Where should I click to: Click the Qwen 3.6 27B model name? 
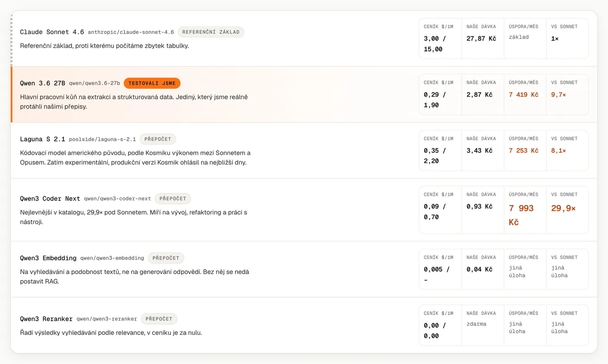click(43, 83)
